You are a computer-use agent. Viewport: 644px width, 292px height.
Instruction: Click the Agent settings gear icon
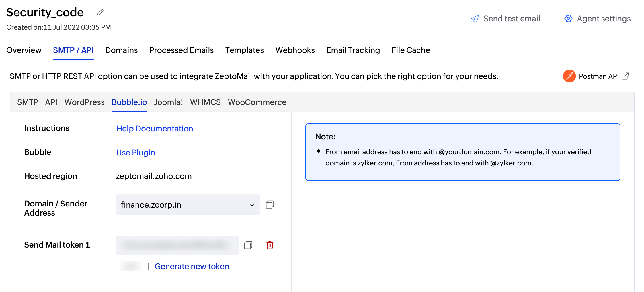[x=568, y=19]
